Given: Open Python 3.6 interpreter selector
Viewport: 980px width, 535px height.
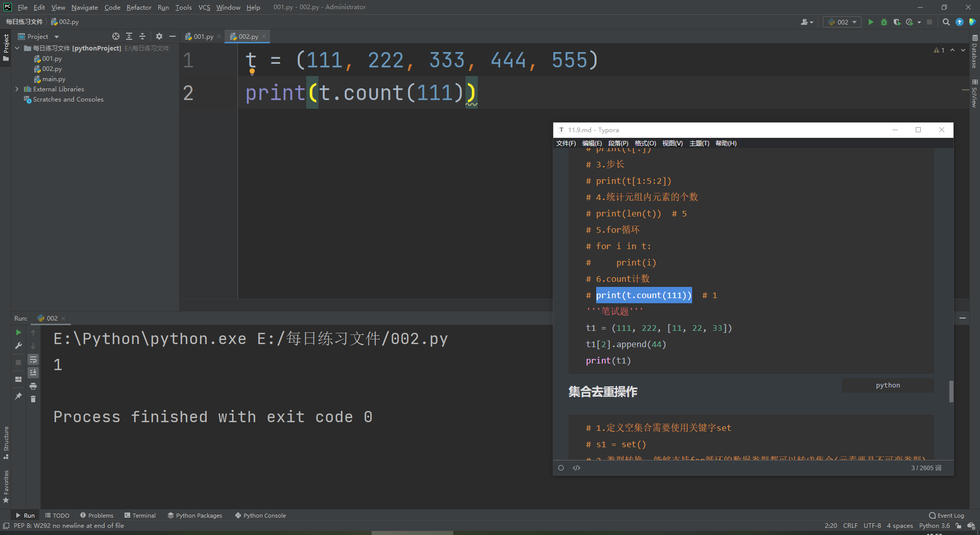Looking at the screenshot, I should [935, 526].
